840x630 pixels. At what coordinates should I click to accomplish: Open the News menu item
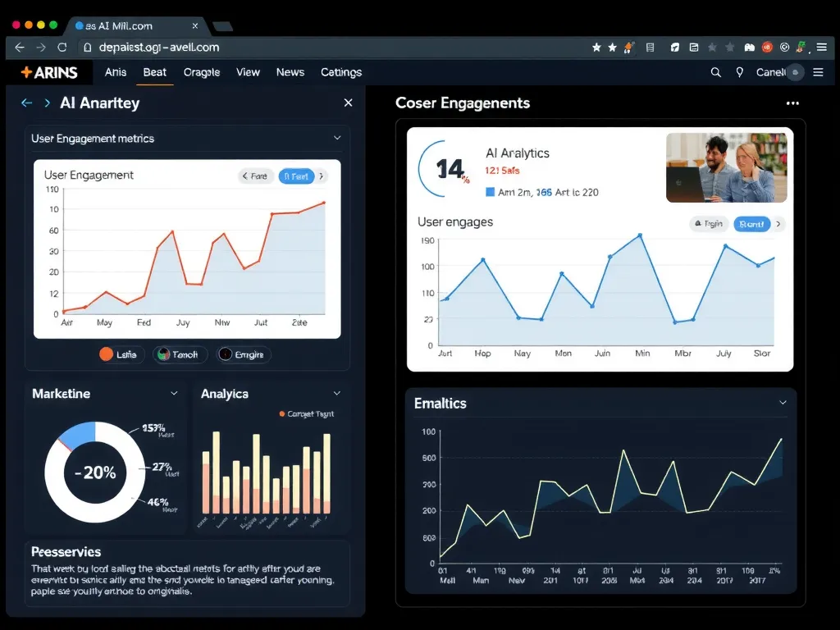click(x=290, y=72)
